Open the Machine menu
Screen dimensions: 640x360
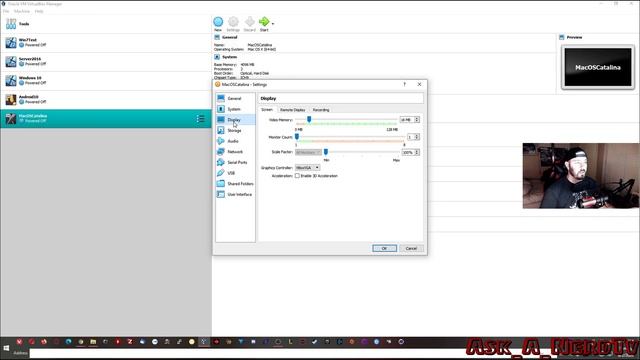[22, 11]
